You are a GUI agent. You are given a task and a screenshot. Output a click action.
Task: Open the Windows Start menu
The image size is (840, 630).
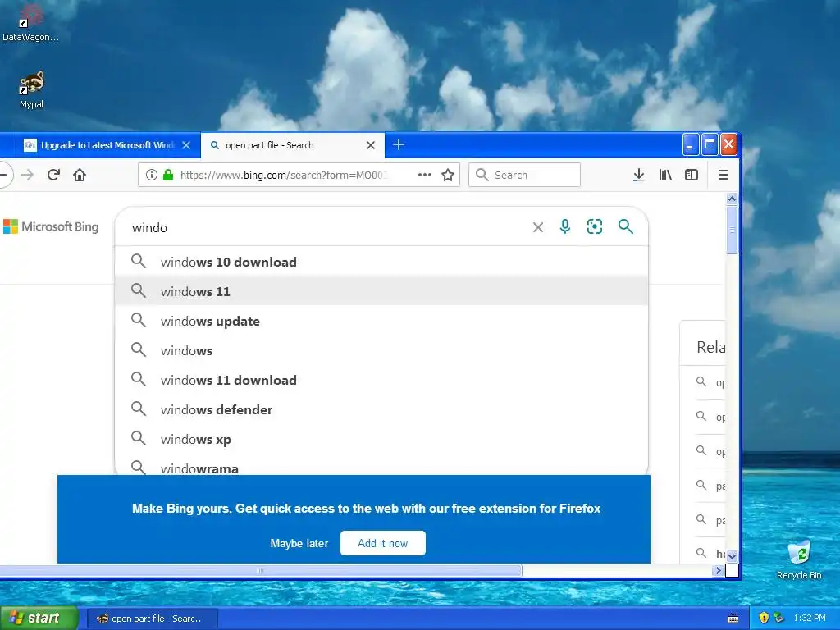point(39,618)
